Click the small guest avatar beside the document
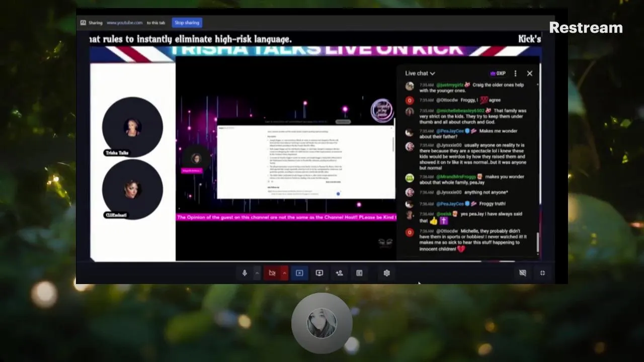Image resolution: width=644 pixels, height=362 pixels. [x=196, y=159]
